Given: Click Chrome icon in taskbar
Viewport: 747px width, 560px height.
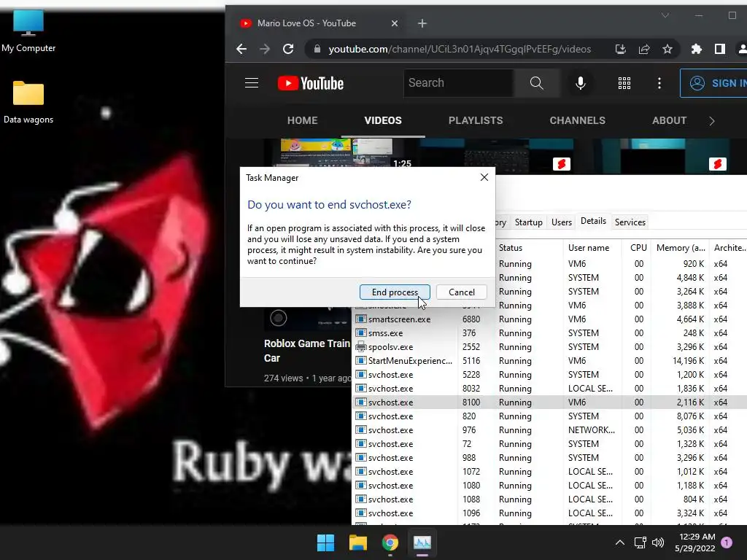Looking at the screenshot, I should pyautogui.click(x=390, y=542).
